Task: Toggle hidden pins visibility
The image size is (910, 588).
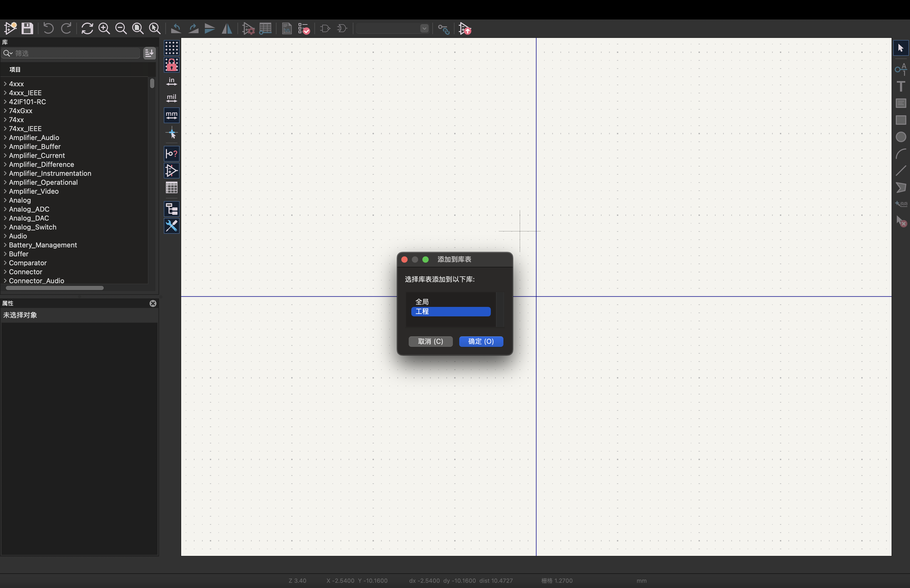Action: point(171,170)
